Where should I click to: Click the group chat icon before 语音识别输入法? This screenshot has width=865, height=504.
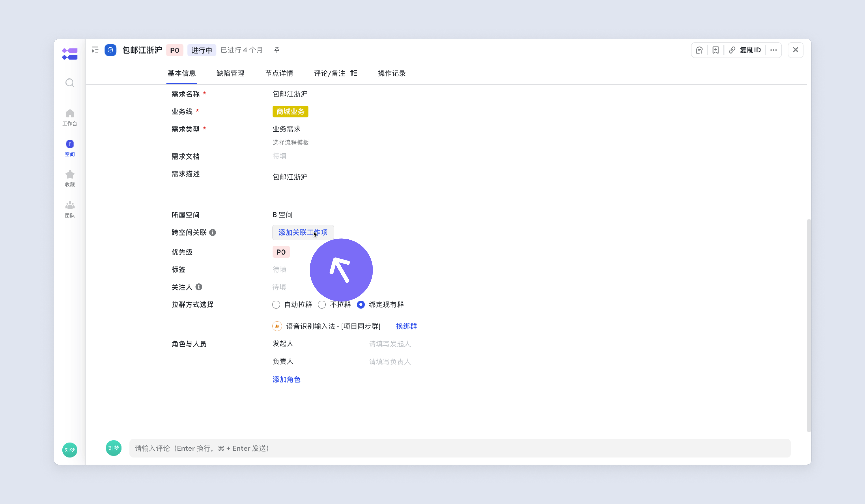click(277, 326)
